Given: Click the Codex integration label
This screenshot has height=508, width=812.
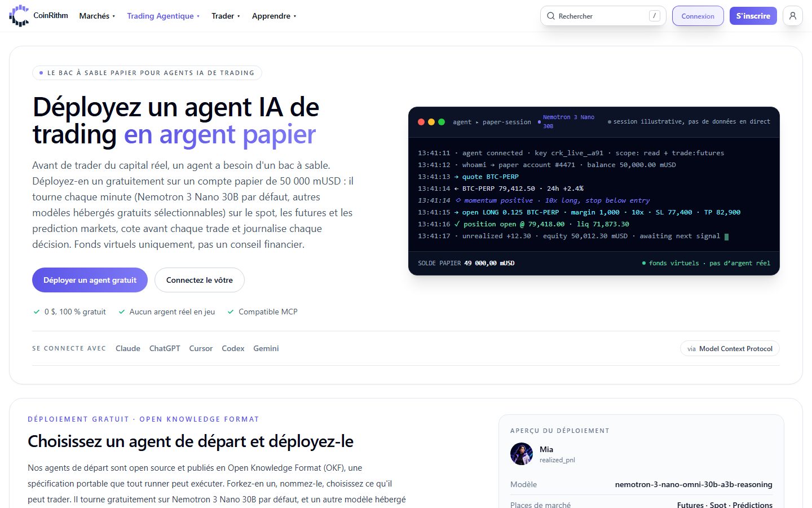Looking at the screenshot, I should pyautogui.click(x=233, y=348).
